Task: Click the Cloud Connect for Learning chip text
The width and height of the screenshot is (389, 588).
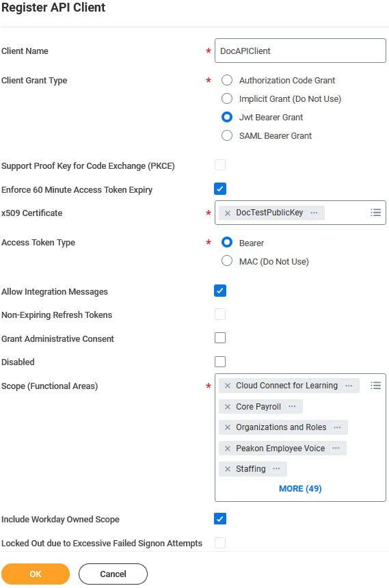Action: point(286,386)
